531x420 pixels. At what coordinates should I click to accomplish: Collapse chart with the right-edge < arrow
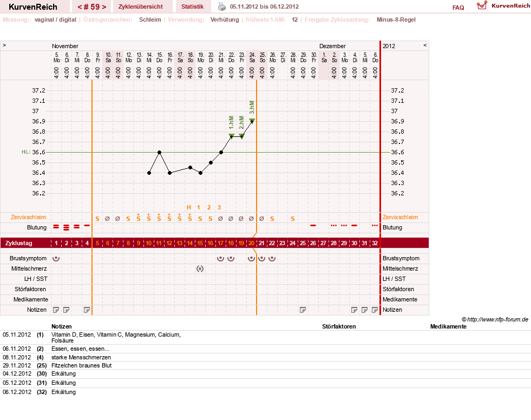(x=425, y=45)
